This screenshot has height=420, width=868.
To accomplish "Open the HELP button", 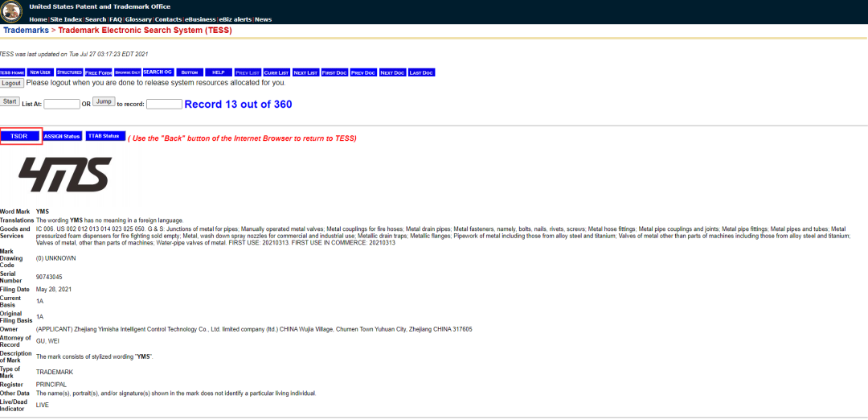I will [x=218, y=72].
